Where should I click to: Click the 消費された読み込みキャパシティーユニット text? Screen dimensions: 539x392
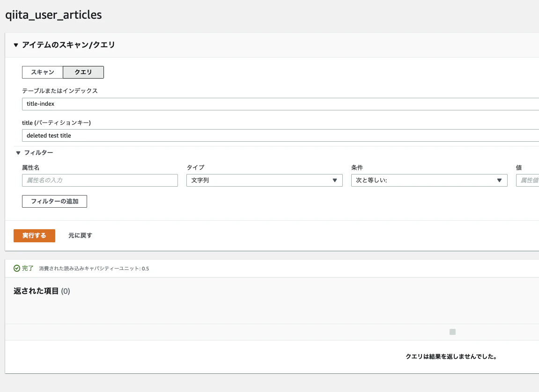tap(94, 269)
